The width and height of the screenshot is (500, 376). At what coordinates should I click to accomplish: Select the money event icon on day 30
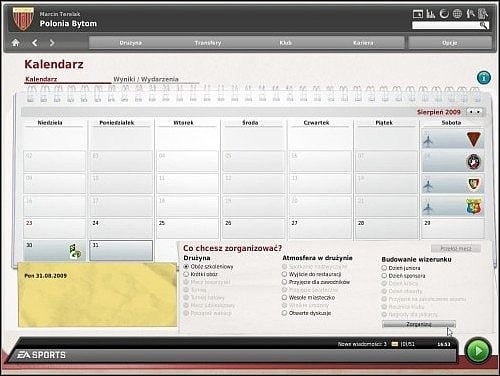pyautogui.click(x=75, y=251)
